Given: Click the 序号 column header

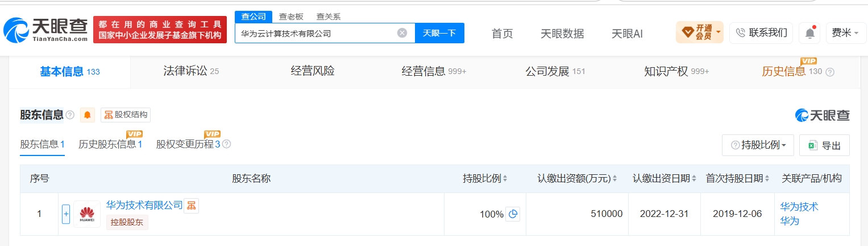Looking at the screenshot, I should pyautogui.click(x=39, y=179).
